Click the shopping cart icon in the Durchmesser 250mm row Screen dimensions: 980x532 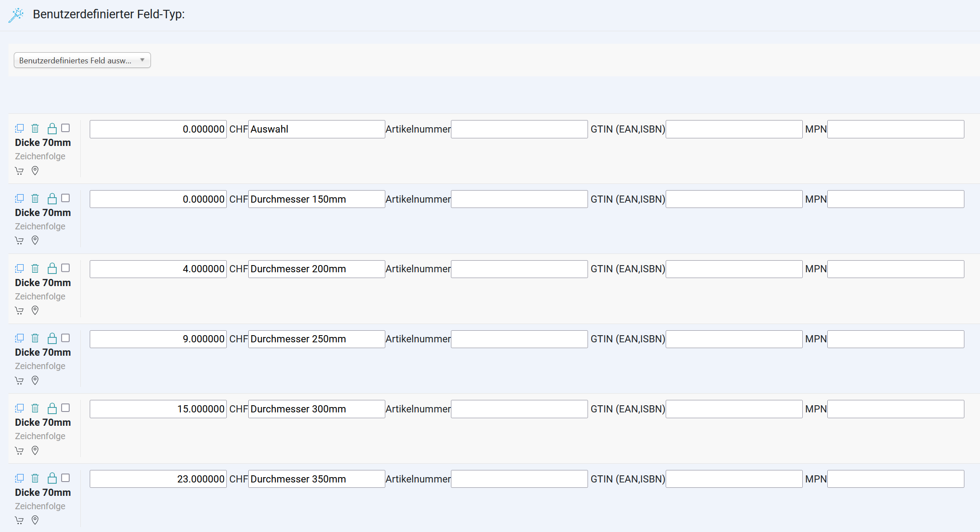19,381
